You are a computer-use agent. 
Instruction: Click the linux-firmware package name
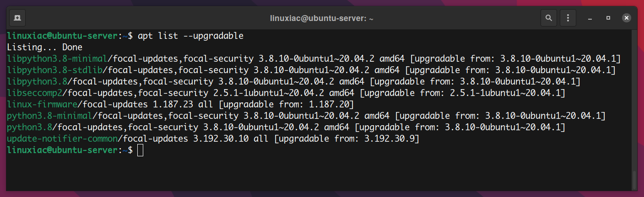(x=37, y=104)
